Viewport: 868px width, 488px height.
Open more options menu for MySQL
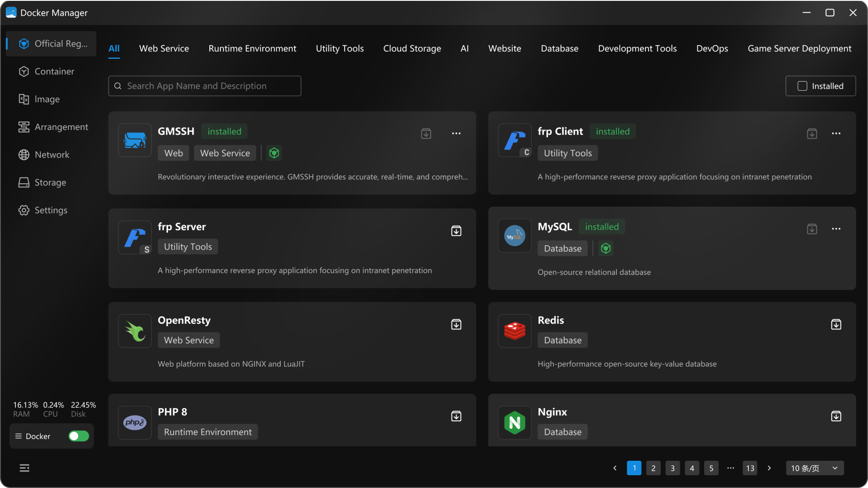pyautogui.click(x=836, y=229)
